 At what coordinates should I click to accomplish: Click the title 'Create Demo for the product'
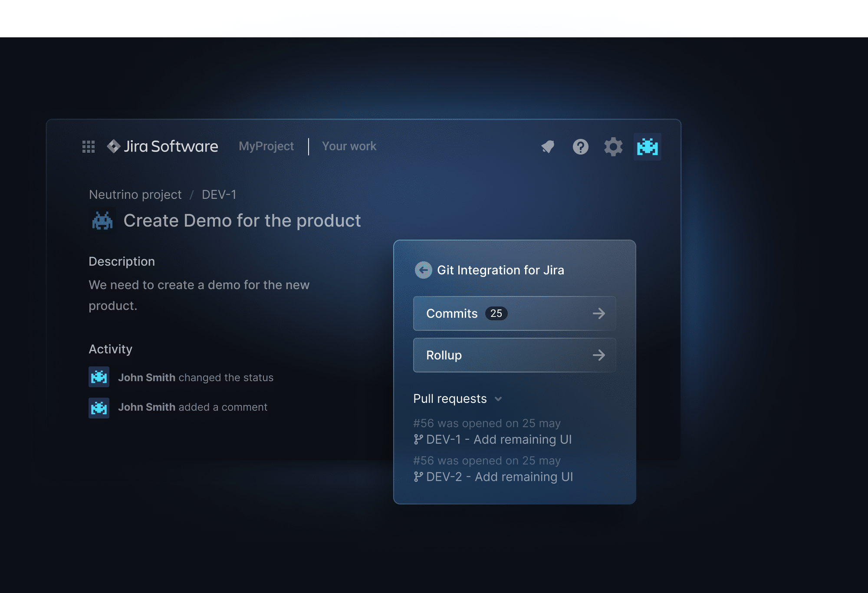(x=242, y=221)
